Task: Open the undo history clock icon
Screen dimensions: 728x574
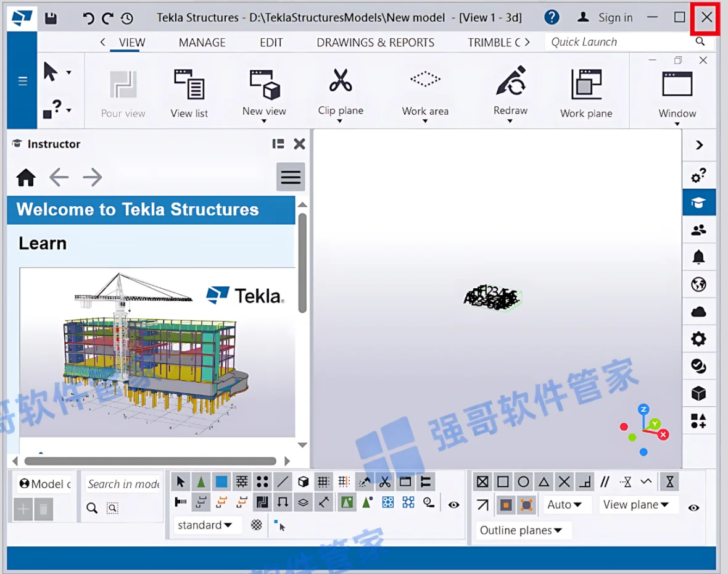Action: pos(126,18)
